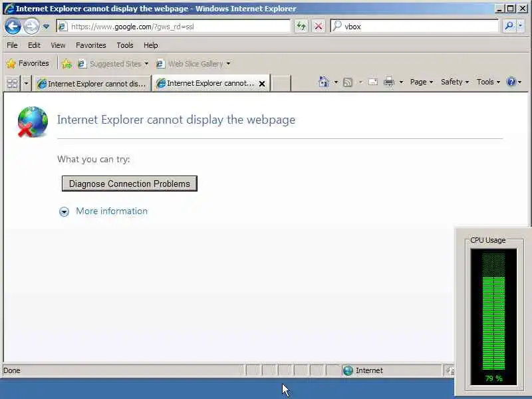The width and height of the screenshot is (532, 399).
Task: Click the greyed Forward arrow button
Action: 31,27
